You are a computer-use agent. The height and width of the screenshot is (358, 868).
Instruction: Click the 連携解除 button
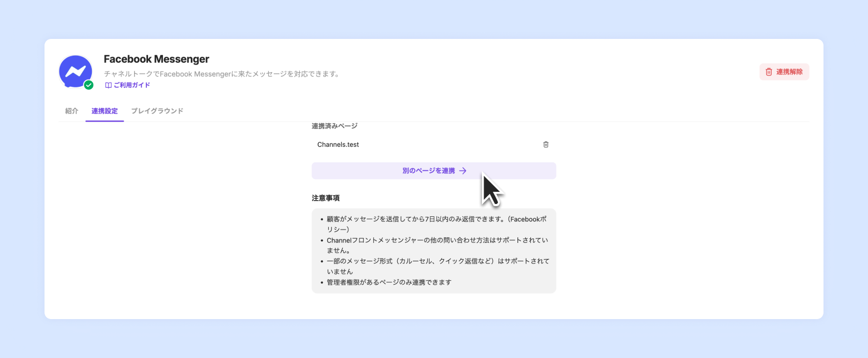point(784,72)
